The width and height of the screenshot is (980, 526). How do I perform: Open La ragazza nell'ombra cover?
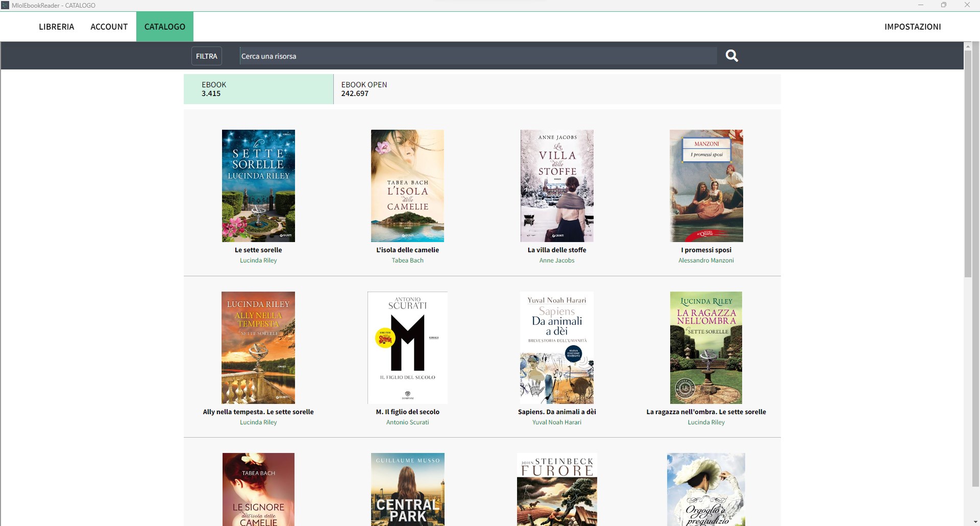[706, 348]
